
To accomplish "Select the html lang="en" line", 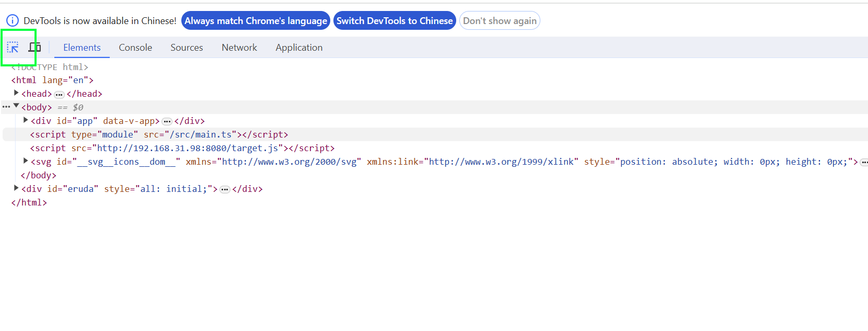I will pos(52,80).
